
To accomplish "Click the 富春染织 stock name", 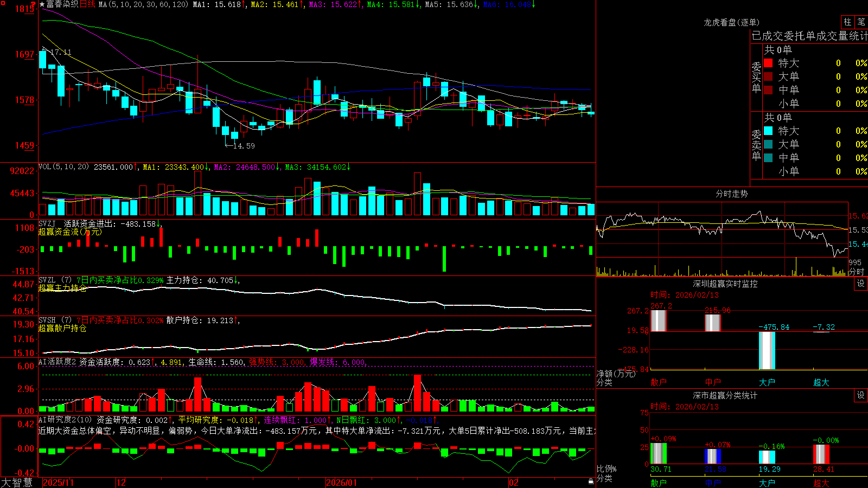I will point(62,4).
